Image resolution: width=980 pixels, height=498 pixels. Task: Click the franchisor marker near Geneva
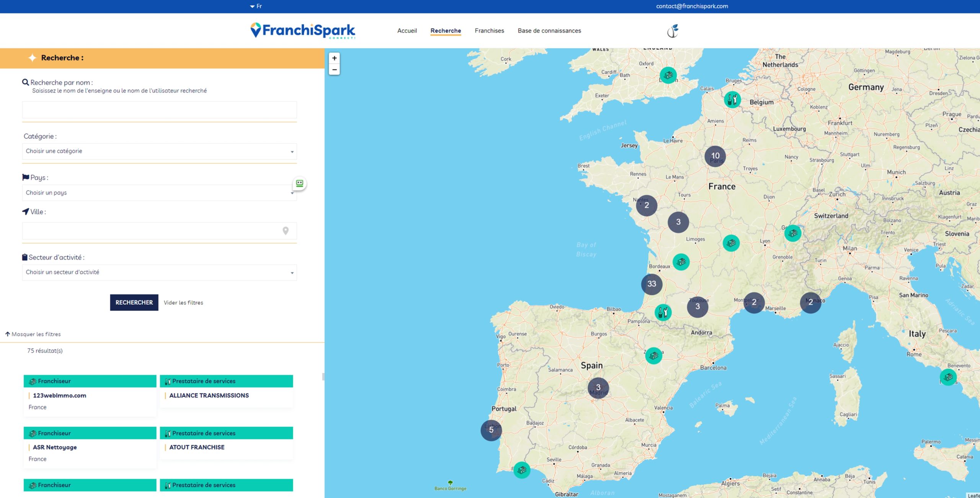click(793, 233)
